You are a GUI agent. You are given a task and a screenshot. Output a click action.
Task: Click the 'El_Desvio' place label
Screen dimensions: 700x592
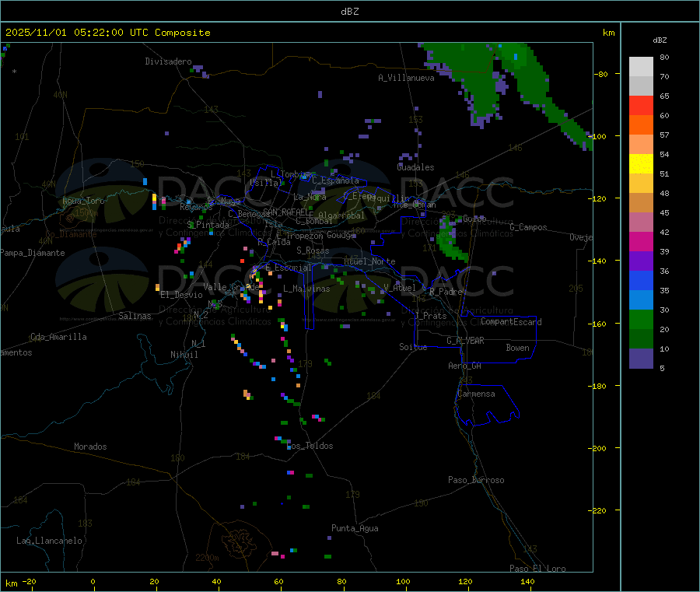[x=182, y=295]
